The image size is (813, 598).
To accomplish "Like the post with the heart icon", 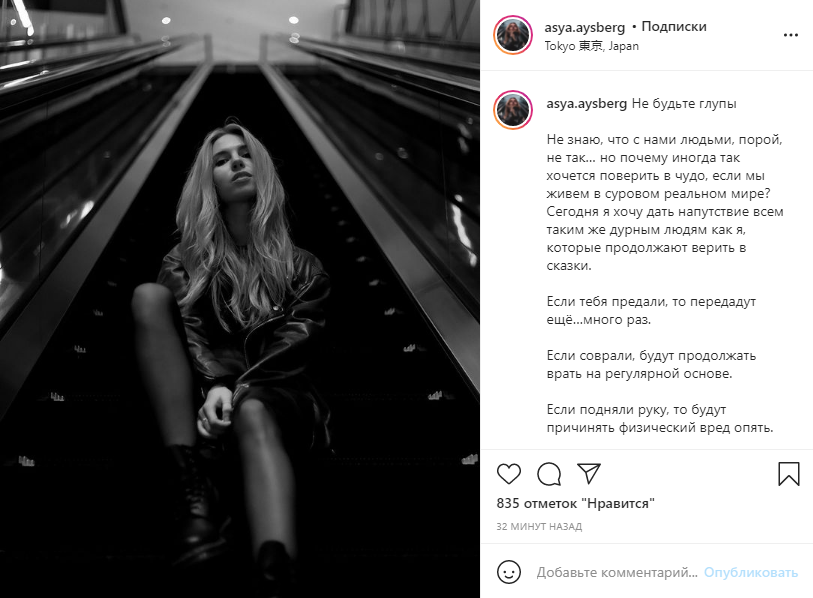I will [509, 474].
